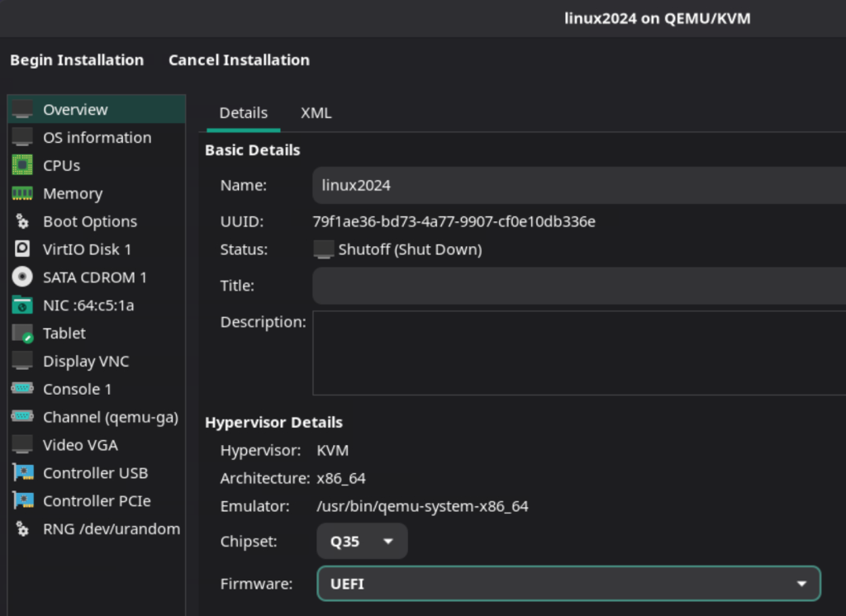Open the Firmware UEFI dropdown
Image resolution: width=846 pixels, height=616 pixels.
pos(568,584)
